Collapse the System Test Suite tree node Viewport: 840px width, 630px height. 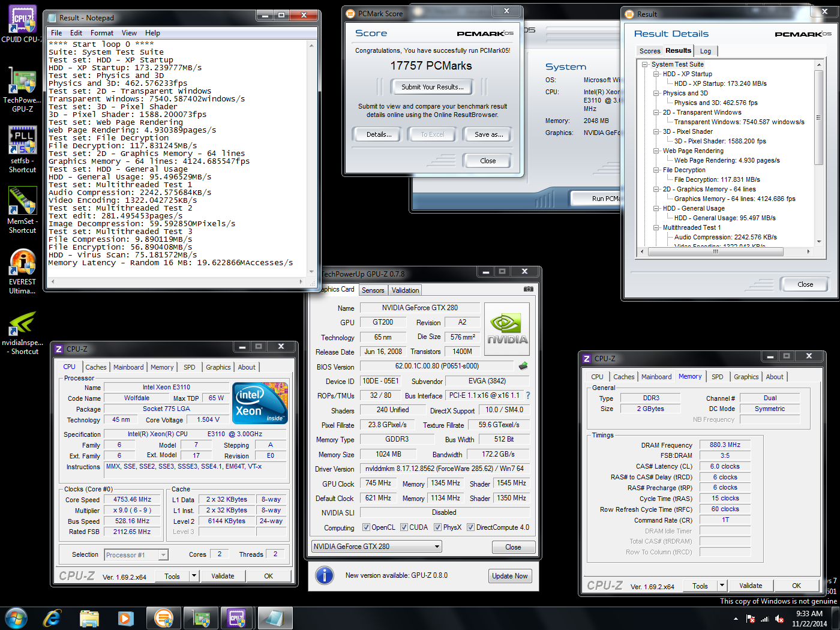pos(645,64)
